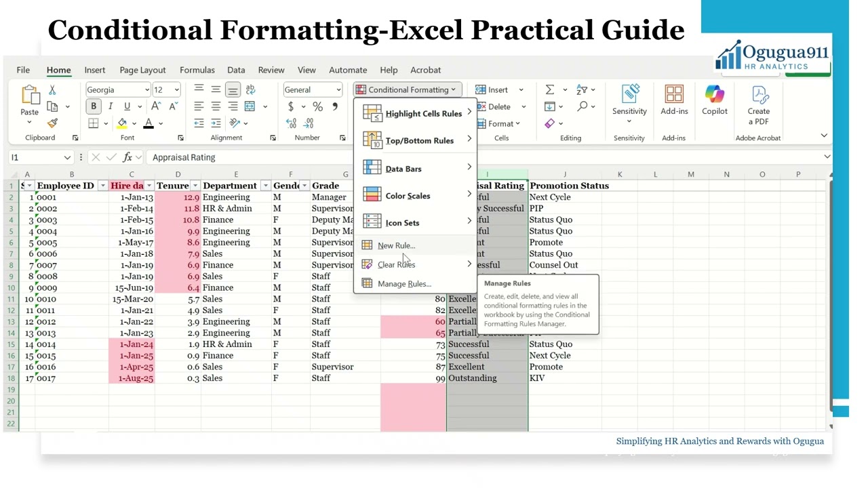Click the Decrease Indent icon
The height and width of the screenshot is (488, 868).
pyautogui.click(x=199, y=123)
